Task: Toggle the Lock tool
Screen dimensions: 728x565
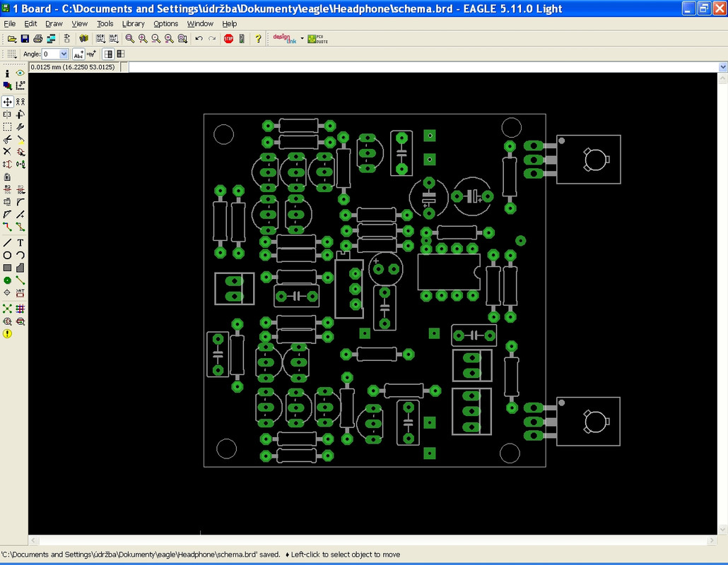Action: 8,177
